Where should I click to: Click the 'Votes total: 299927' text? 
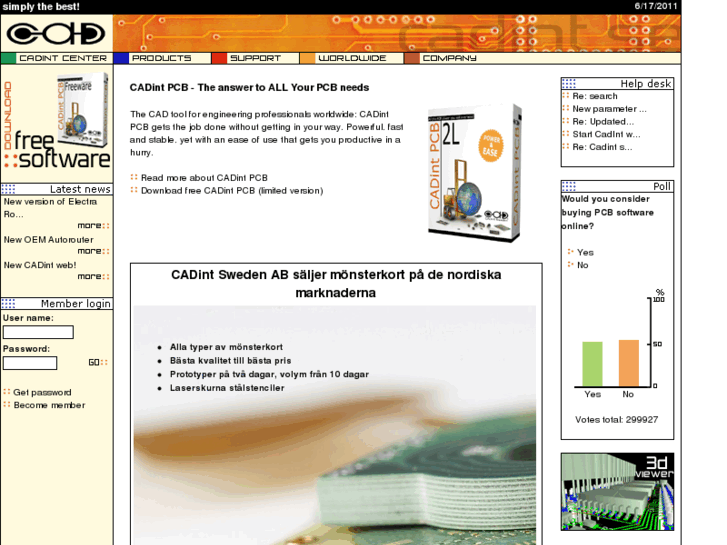[x=616, y=420]
